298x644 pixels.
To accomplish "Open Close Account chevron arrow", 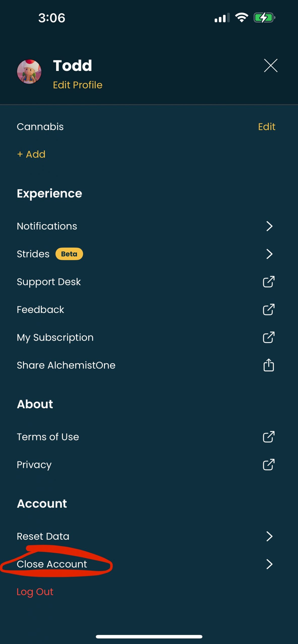I will [269, 564].
